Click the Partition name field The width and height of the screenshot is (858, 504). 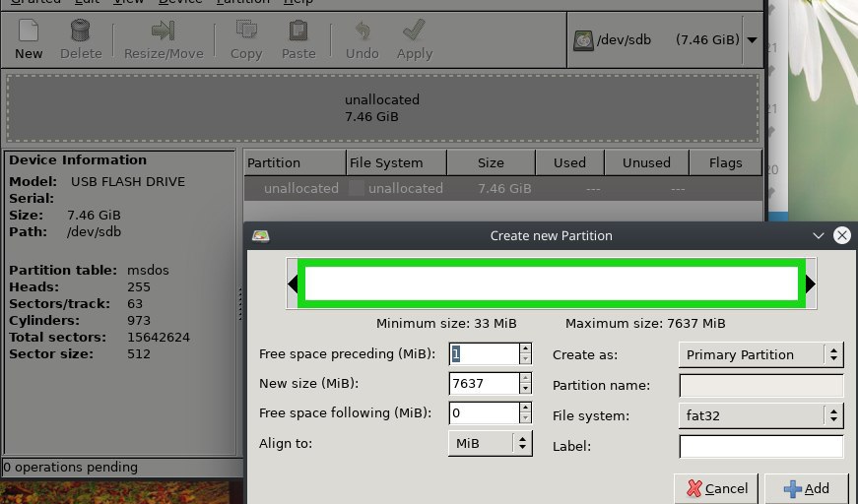[x=761, y=385]
